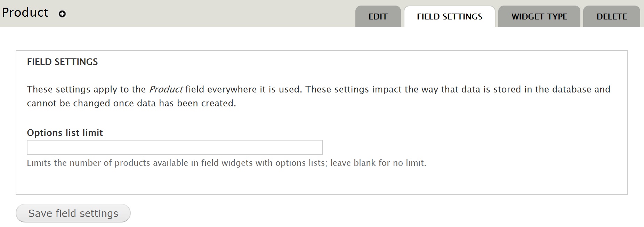Click the help text about limiting products
Image resolution: width=644 pixels, height=227 pixels.
226,163
